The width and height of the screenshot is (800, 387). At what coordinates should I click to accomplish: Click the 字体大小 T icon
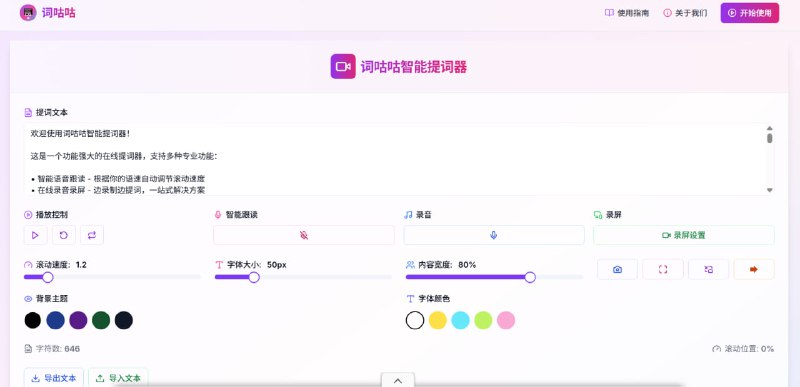219,265
